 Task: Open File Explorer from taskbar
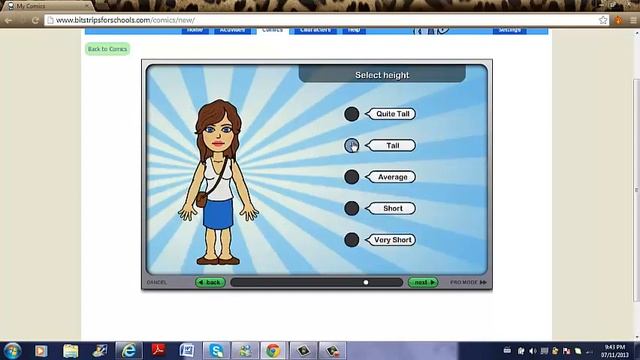[71, 351]
